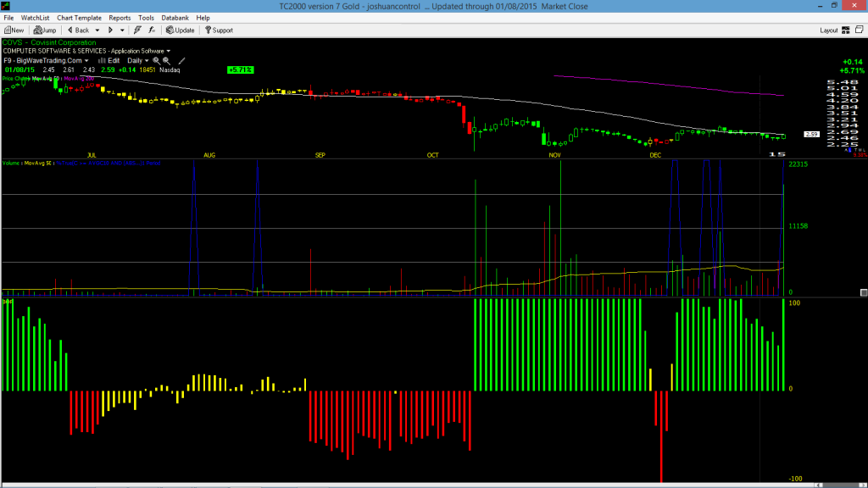The image size is (868, 488).
Task: Click the first magnifier zoom icon
Action: coord(157,61)
